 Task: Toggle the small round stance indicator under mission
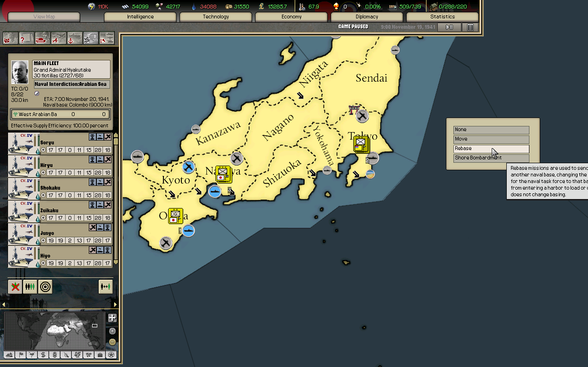point(37,93)
